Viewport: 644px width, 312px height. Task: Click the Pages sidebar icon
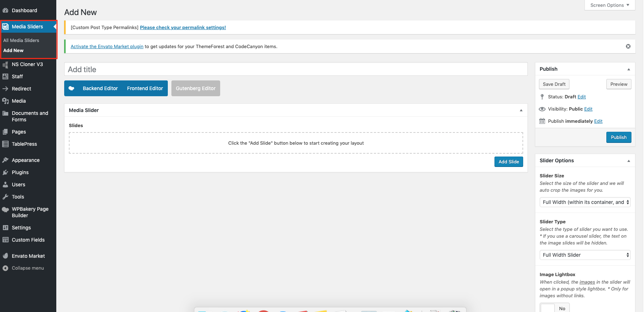(x=5, y=132)
